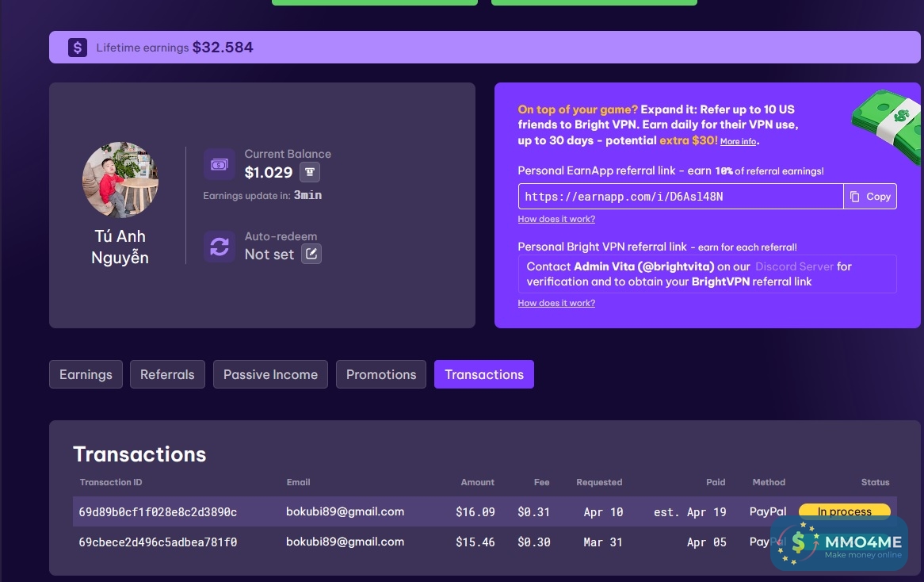The image size is (924, 582).
Task: Click the Lifetime earnings dollar icon
Action: click(77, 47)
